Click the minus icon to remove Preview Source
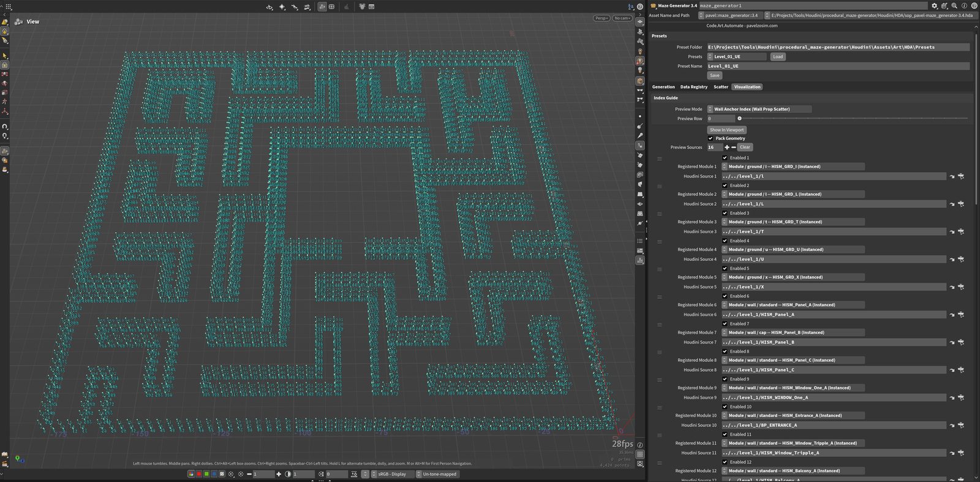Image resolution: width=980 pixels, height=482 pixels. pos(733,147)
